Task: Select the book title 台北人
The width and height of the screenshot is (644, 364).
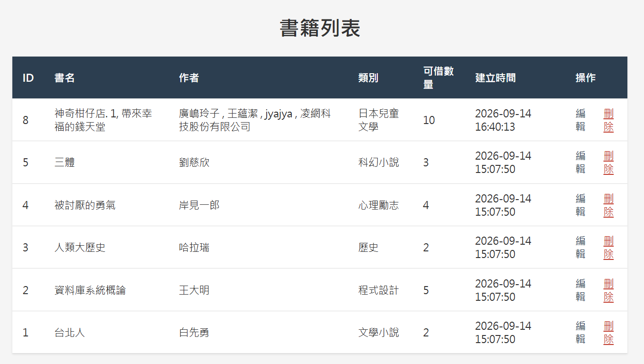Action: pyautogui.click(x=70, y=332)
